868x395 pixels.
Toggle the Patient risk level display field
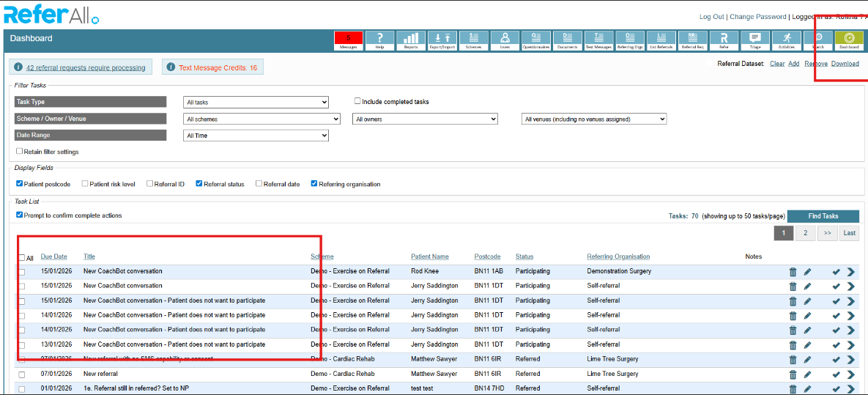85,184
